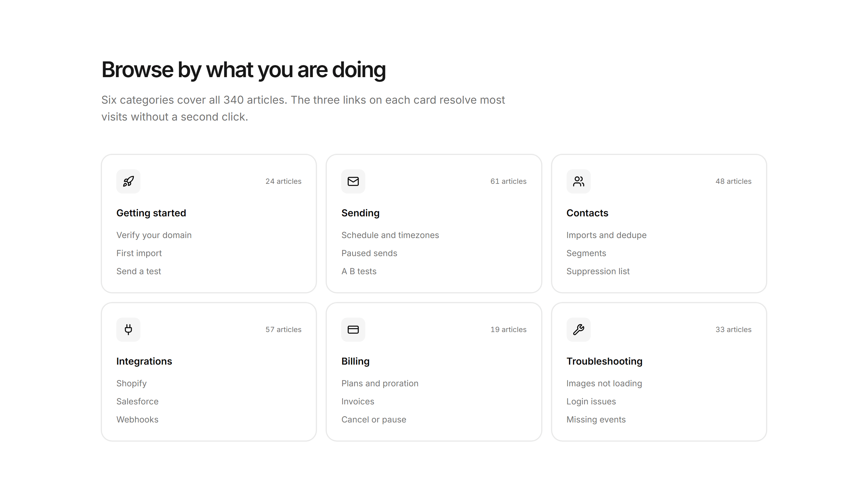
Task: Open the Paused sends article
Action: [x=369, y=253]
